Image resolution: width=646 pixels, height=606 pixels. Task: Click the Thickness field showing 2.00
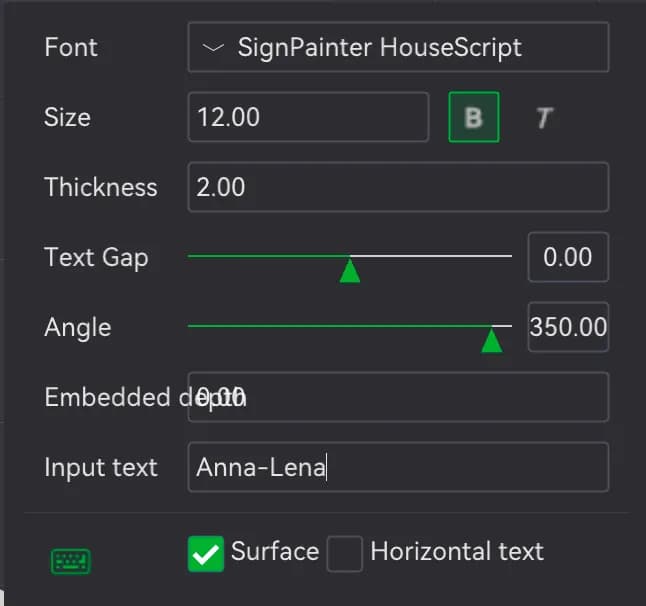[x=398, y=187]
